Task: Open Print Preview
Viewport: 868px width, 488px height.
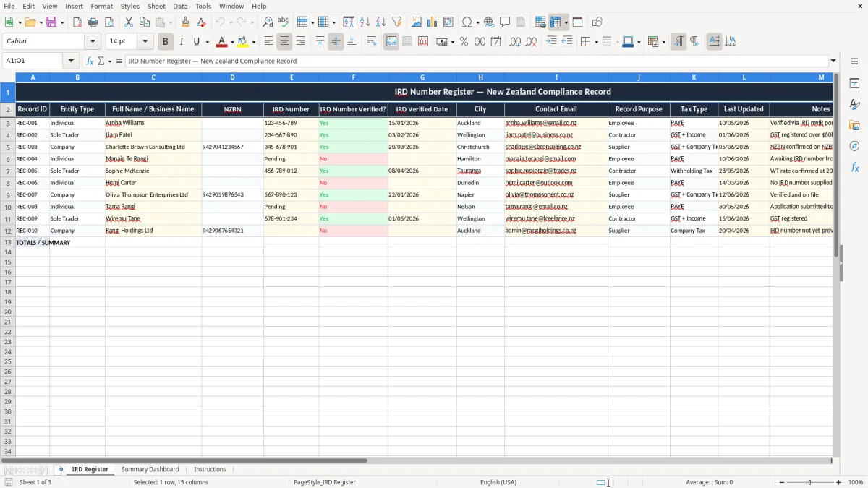Action: tap(109, 22)
